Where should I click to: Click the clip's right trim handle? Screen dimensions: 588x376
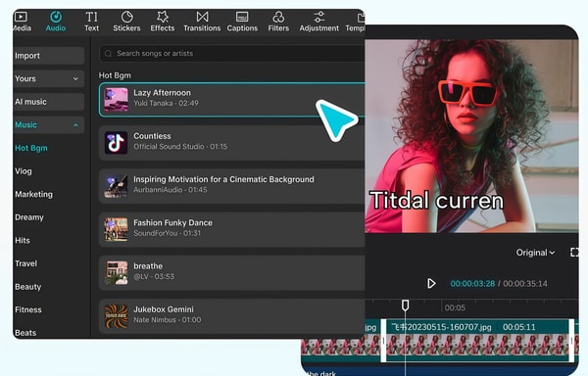(571, 341)
